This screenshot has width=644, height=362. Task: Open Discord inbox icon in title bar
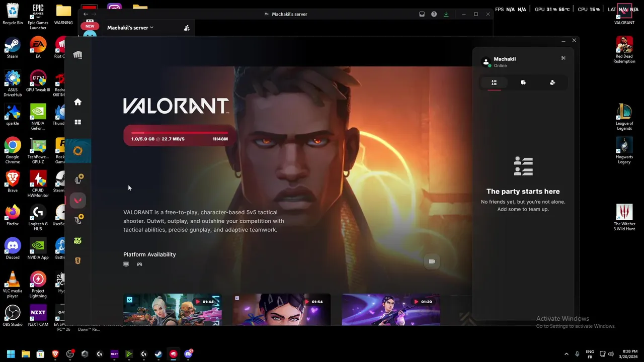coord(422,14)
